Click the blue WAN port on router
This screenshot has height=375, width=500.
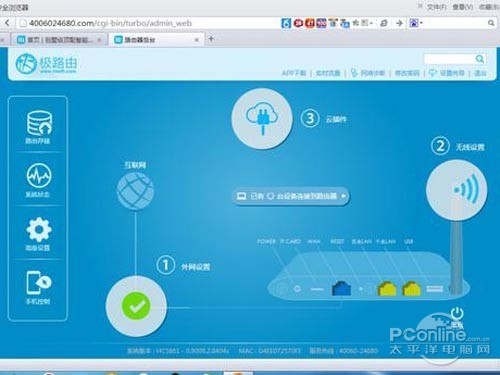[x=341, y=288]
